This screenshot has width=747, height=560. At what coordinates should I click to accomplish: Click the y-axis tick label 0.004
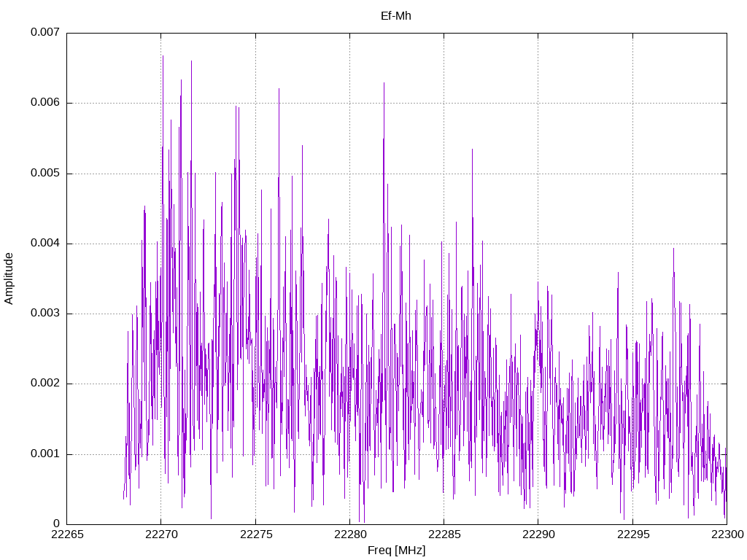pos(45,243)
